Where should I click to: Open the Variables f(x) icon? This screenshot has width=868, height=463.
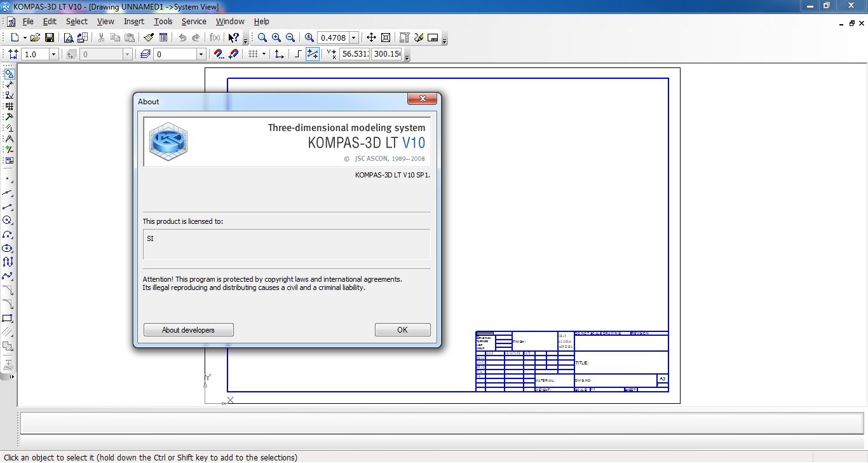coord(215,38)
